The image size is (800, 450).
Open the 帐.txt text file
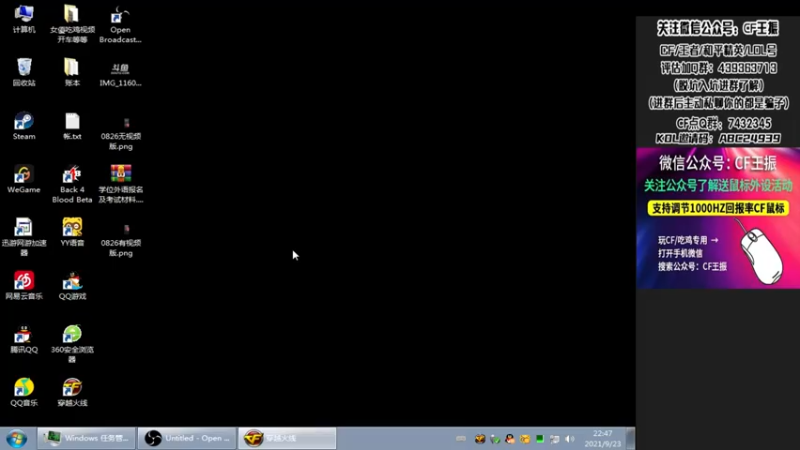click(x=72, y=126)
